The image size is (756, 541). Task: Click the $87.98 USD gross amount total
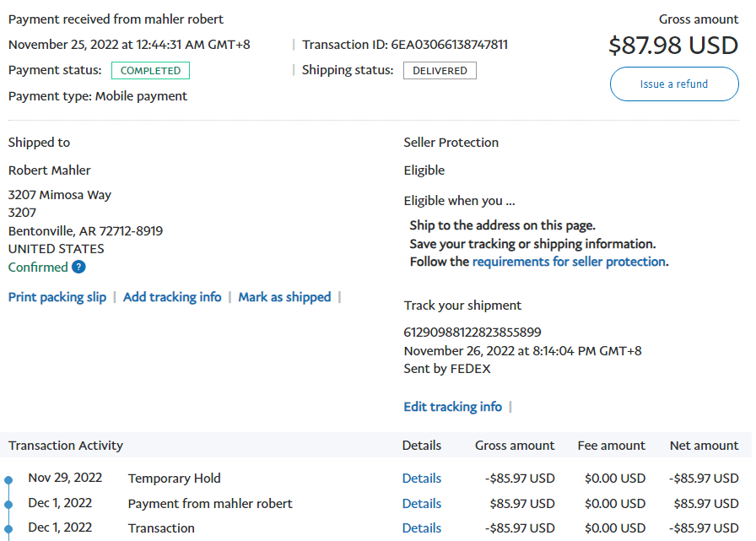pyautogui.click(x=673, y=46)
